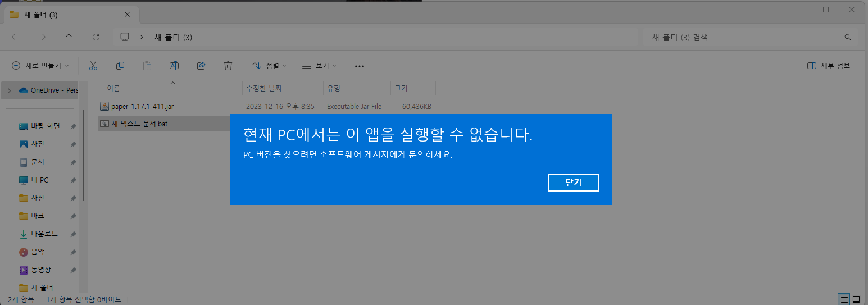This screenshot has width=868, height=305.
Task: Toggle the 세부 정보 details pane
Action: [829, 66]
